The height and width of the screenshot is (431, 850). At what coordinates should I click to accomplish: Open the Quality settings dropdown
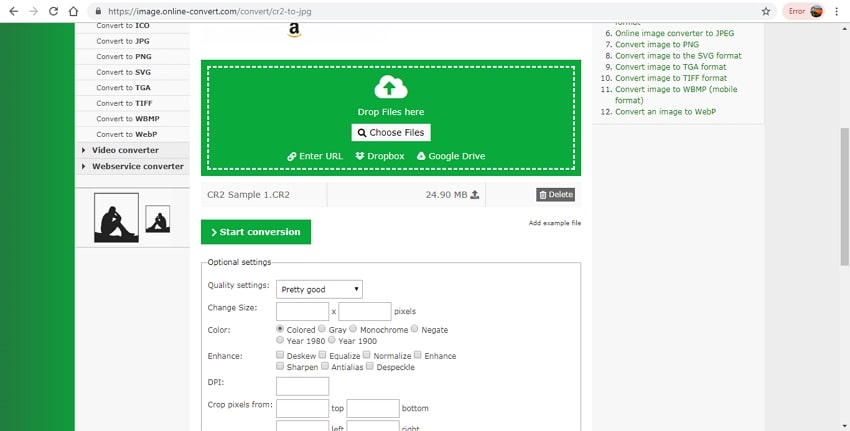[319, 289]
